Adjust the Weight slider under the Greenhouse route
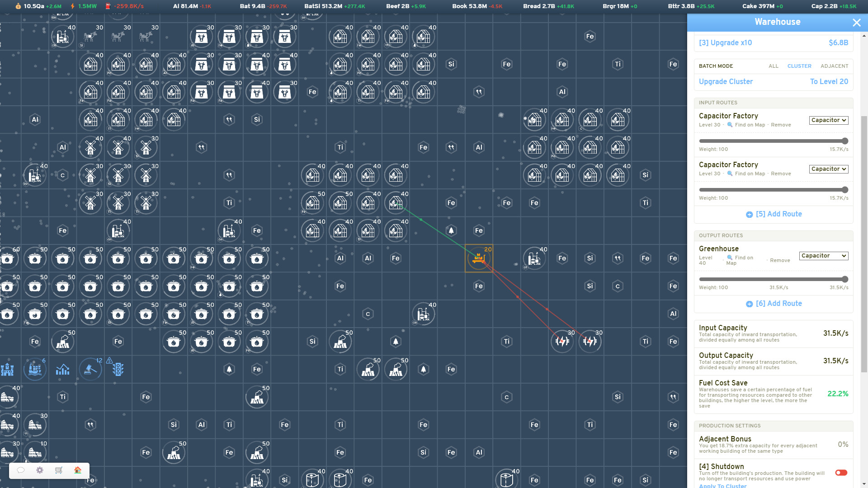This screenshot has width=868, height=488. (773, 279)
